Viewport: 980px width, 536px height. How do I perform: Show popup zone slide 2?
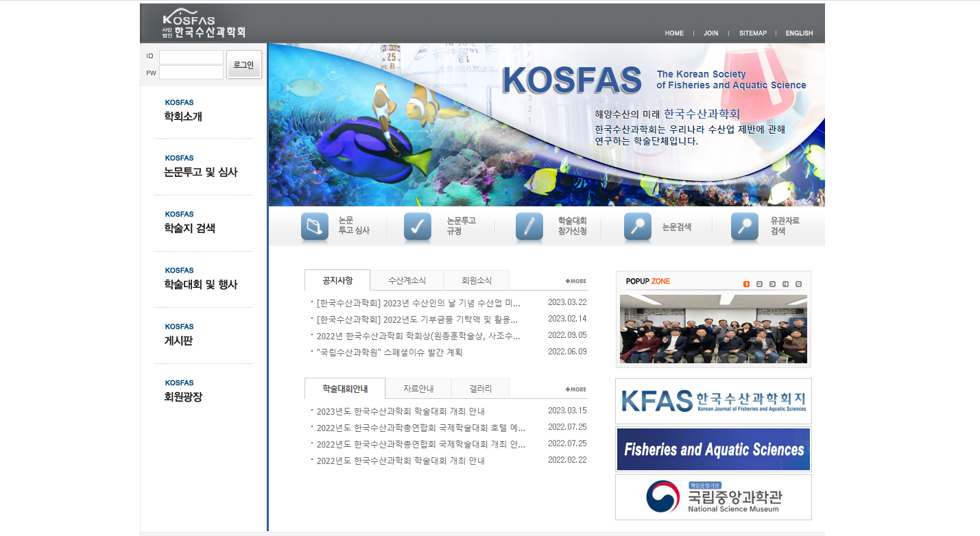click(x=759, y=284)
